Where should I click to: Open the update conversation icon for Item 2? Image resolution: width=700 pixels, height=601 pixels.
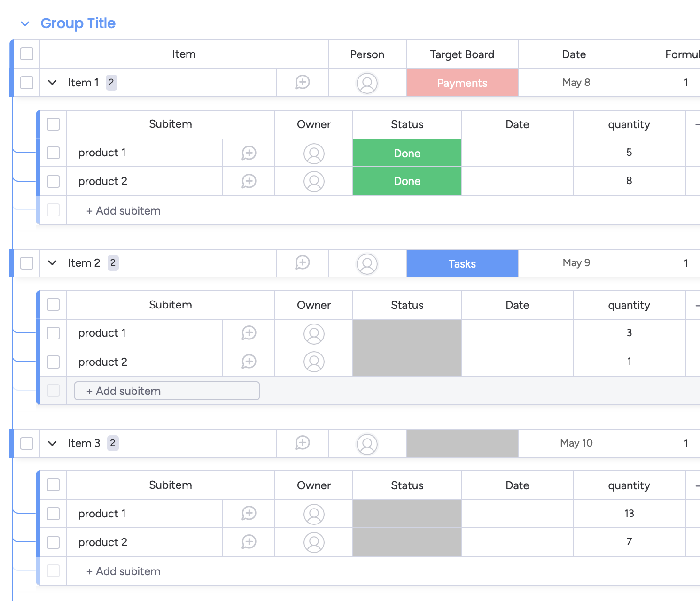coord(302,263)
